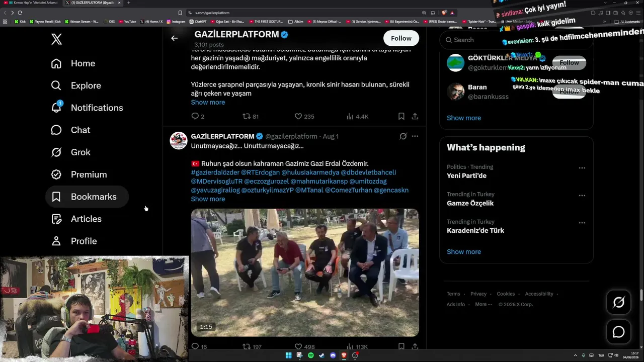Bookmark the post with 113K views
This screenshot has height=362, width=644.
coord(401,346)
